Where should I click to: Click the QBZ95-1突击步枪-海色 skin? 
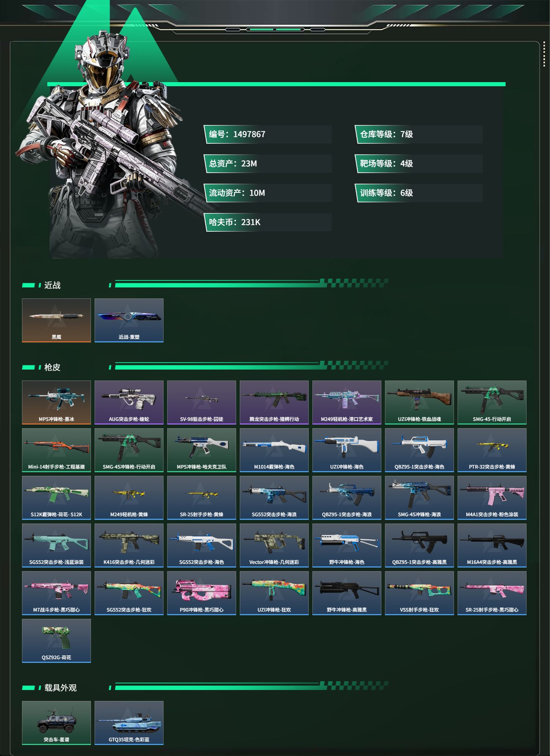(419, 450)
